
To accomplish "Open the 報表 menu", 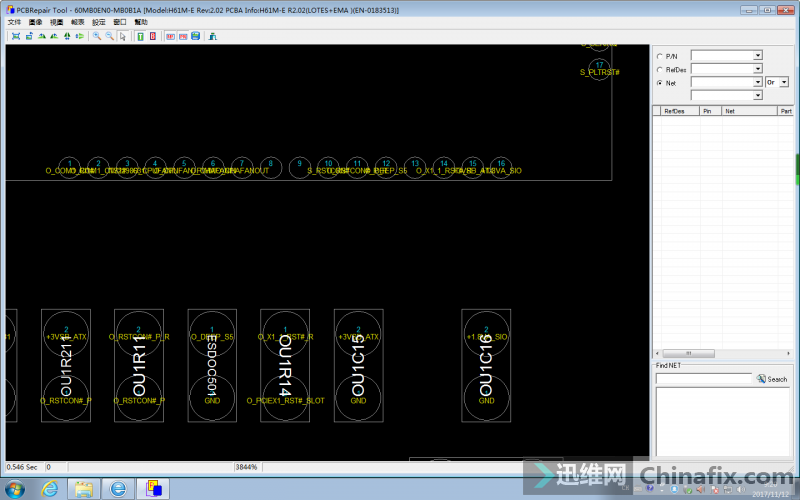I will (78, 22).
